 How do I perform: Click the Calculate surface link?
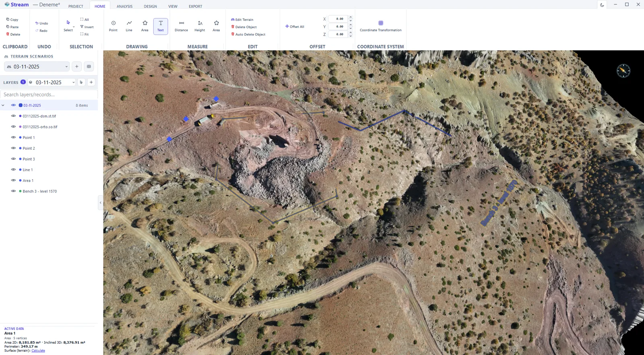tap(38, 351)
